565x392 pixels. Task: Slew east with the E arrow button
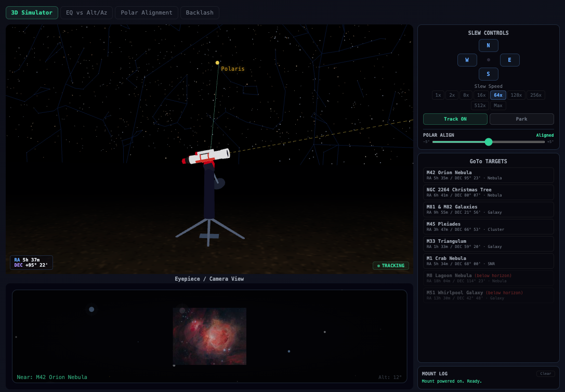[509, 60]
